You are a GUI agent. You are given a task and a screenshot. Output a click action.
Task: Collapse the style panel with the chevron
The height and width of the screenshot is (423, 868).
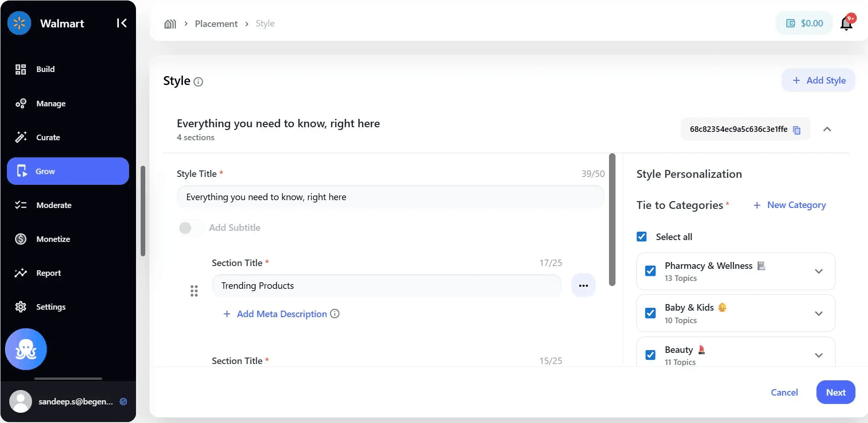pyautogui.click(x=827, y=129)
